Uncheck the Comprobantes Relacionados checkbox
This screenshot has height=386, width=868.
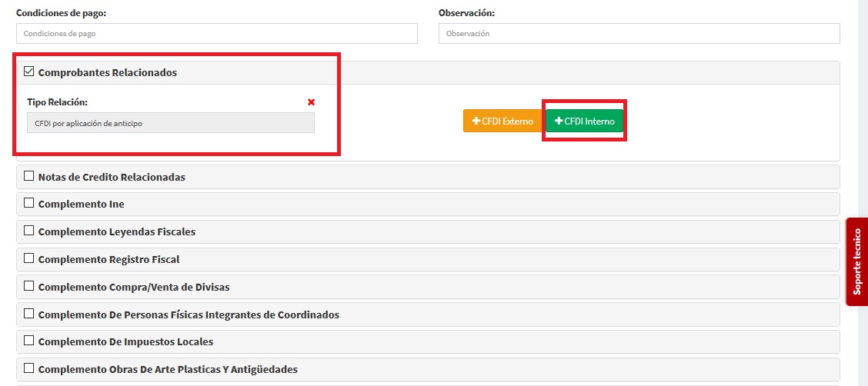pos(29,72)
